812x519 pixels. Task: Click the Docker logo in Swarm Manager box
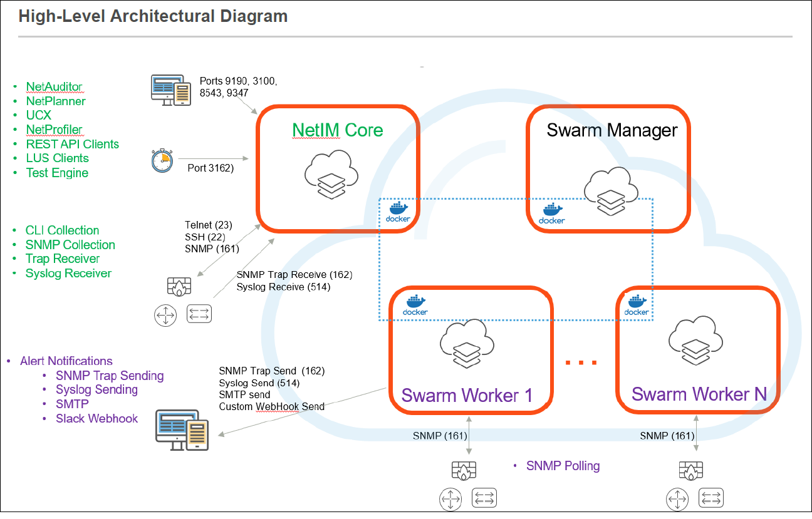tap(552, 213)
